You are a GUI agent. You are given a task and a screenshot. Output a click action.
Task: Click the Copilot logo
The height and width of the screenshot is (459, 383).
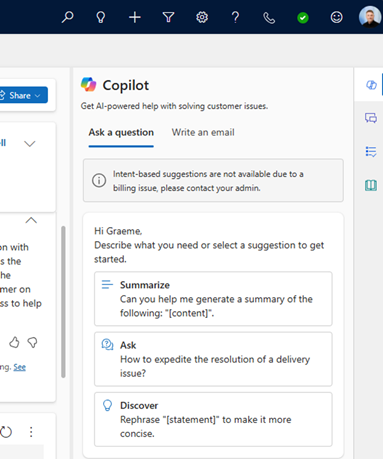pyautogui.click(x=88, y=84)
